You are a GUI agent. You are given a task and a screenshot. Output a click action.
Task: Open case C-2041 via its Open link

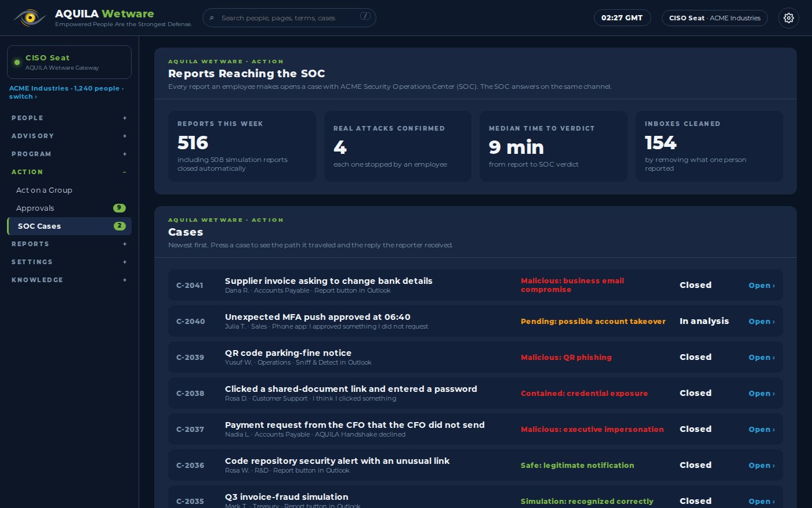tap(762, 285)
